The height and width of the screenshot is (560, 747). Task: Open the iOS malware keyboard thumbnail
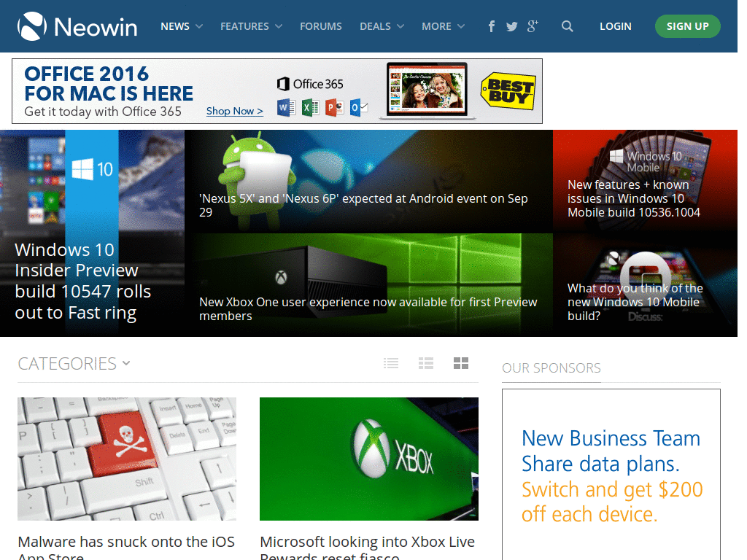127,459
